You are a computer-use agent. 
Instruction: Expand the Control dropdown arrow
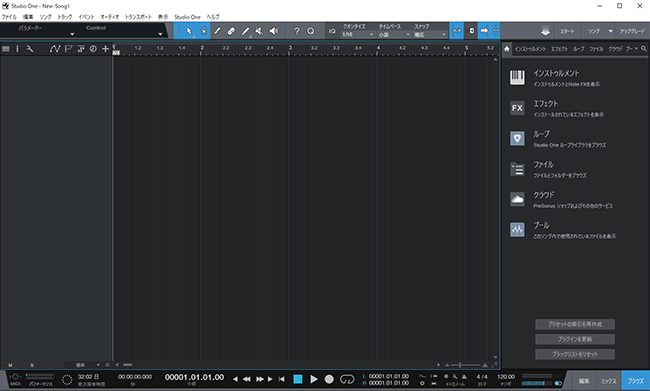[x=160, y=34]
